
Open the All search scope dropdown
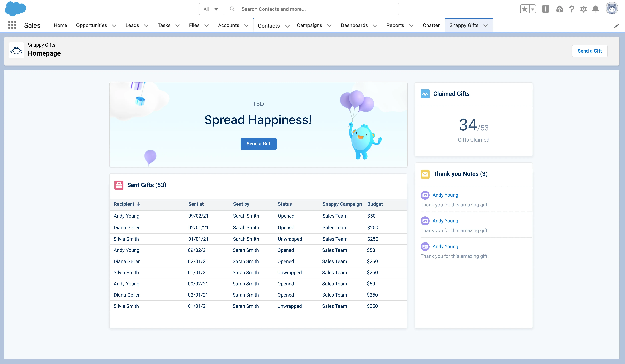click(x=211, y=9)
